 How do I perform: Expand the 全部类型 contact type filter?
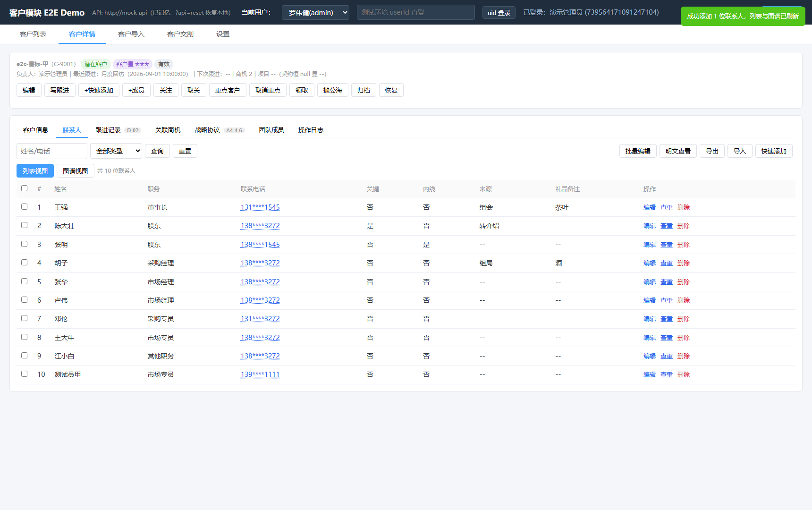click(x=116, y=151)
